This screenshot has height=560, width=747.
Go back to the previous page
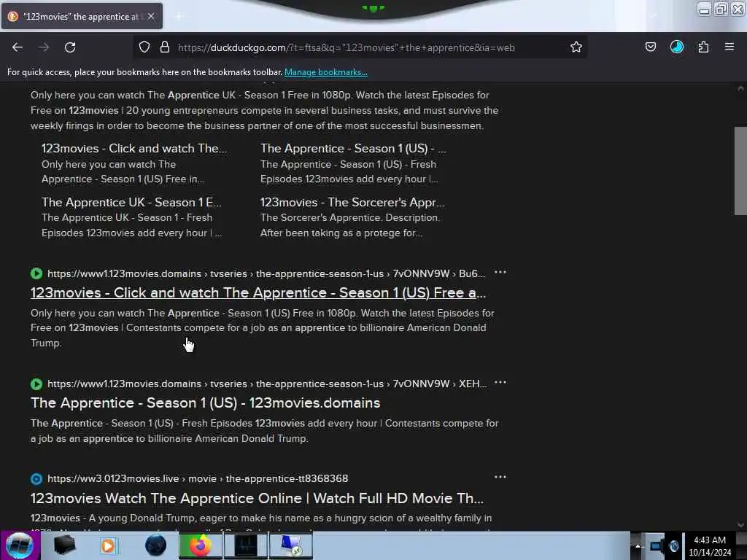point(18,47)
